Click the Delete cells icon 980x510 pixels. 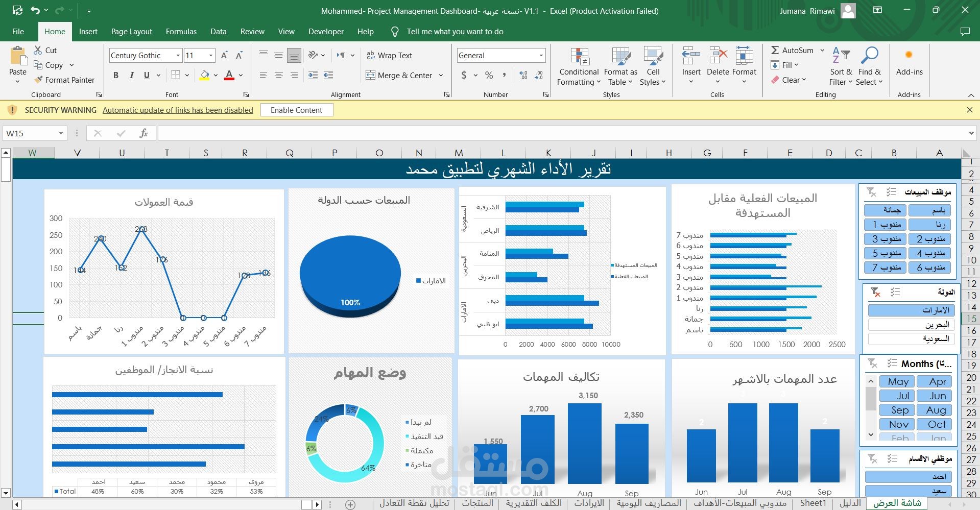(x=718, y=56)
